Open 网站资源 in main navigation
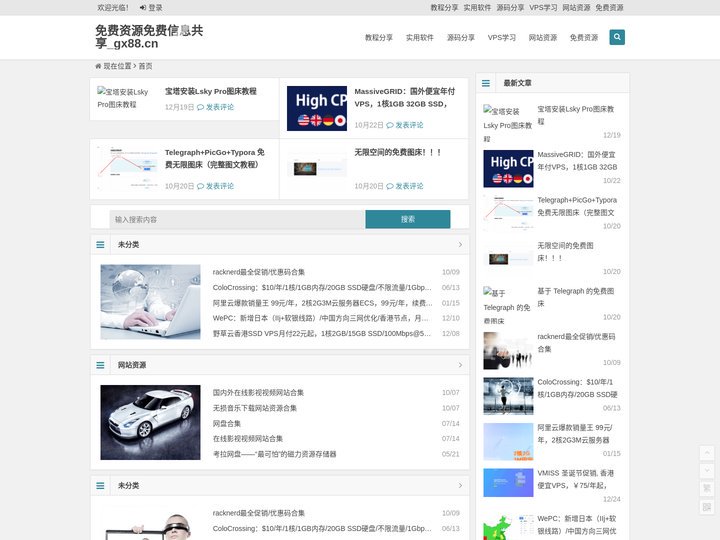720x540 pixels. [x=543, y=38]
